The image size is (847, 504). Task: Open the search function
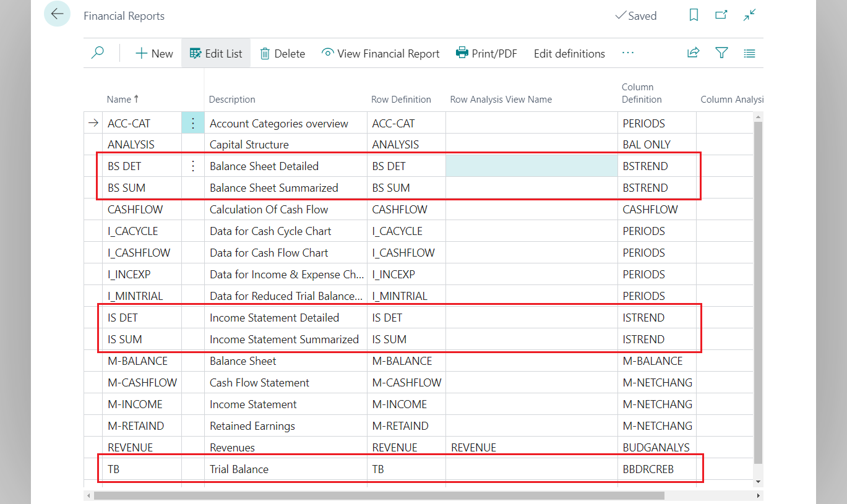[x=97, y=53]
